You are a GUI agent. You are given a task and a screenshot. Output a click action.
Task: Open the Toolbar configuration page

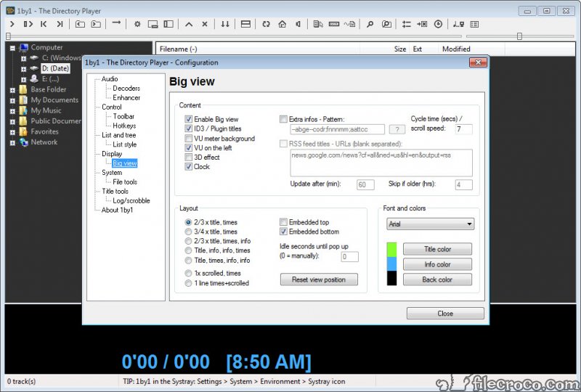point(123,116)
